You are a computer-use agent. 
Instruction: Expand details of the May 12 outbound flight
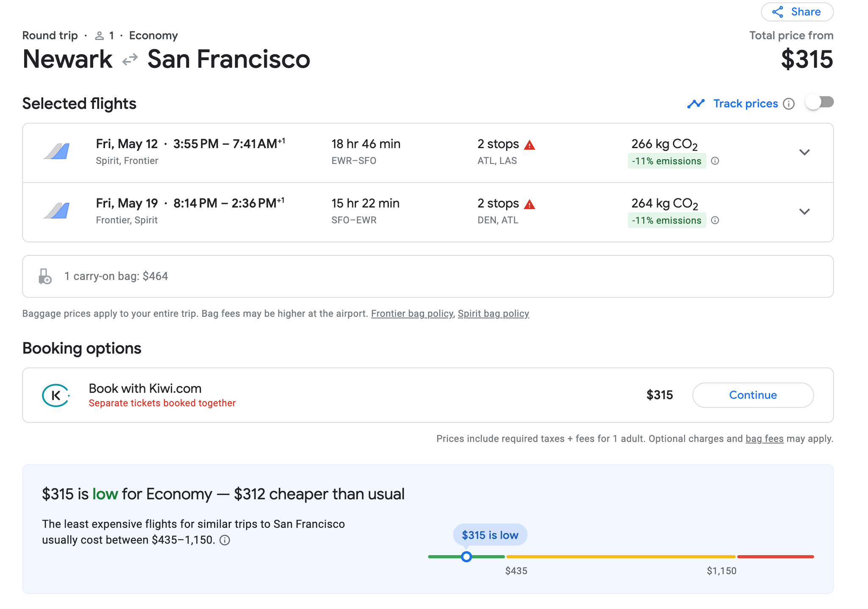(x=805, y=152)
